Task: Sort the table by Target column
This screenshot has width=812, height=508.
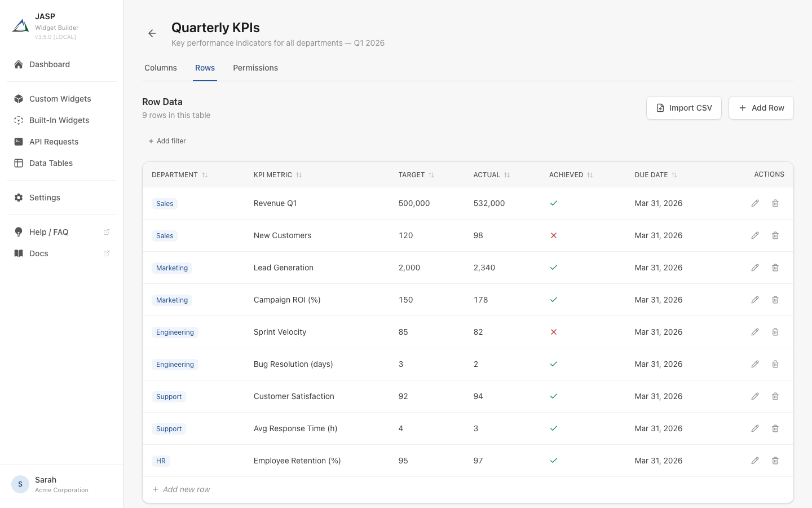Action: (x=432, y=175)
